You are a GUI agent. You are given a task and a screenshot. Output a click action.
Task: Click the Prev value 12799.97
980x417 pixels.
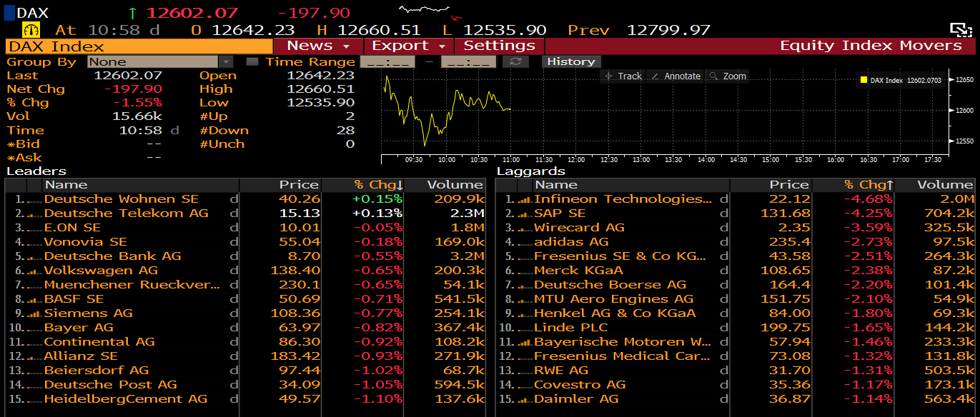pyautogui.click(x=668, y=30)
